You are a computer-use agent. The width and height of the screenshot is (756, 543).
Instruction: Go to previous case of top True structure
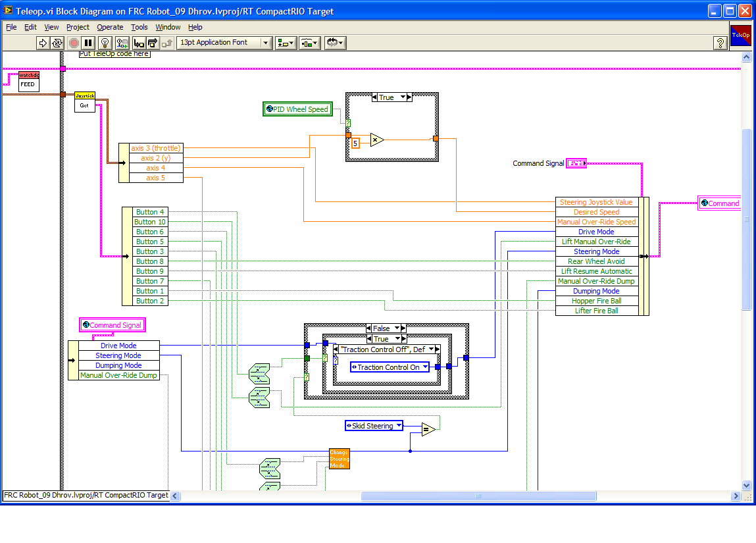pos(374,97)
